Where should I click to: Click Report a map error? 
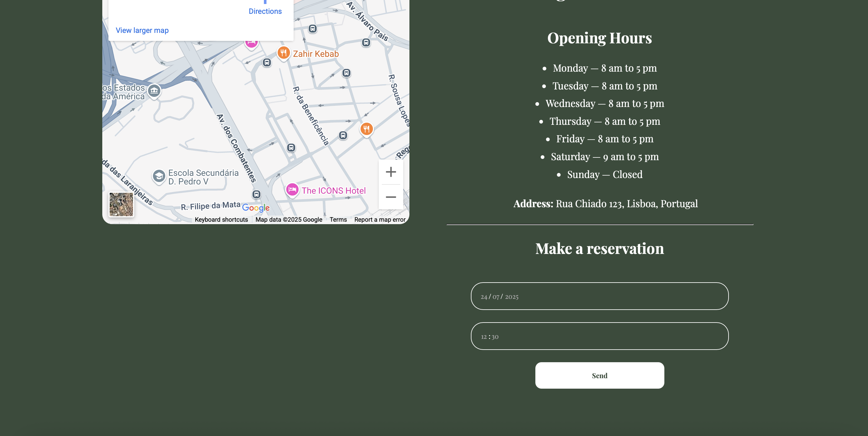click(379, 220)
